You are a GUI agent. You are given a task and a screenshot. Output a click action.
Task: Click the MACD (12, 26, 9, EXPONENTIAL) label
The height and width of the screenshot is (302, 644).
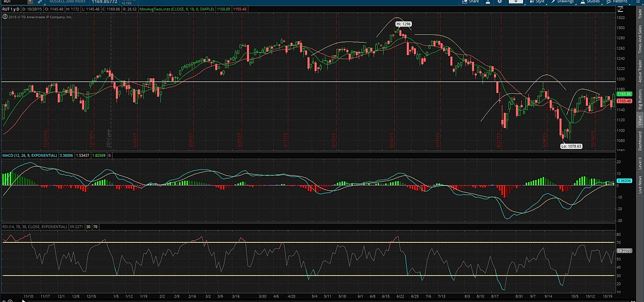pos(29,156)
